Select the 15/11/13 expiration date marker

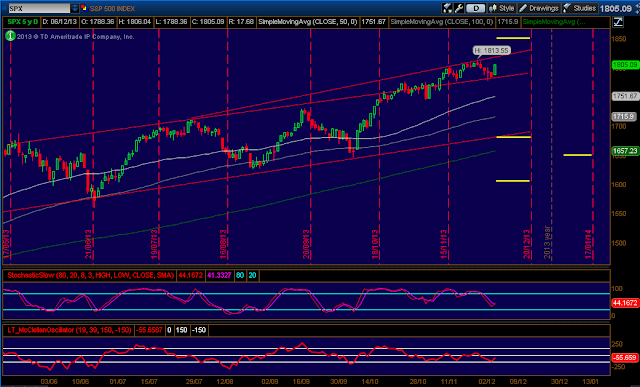click(444, 244)
